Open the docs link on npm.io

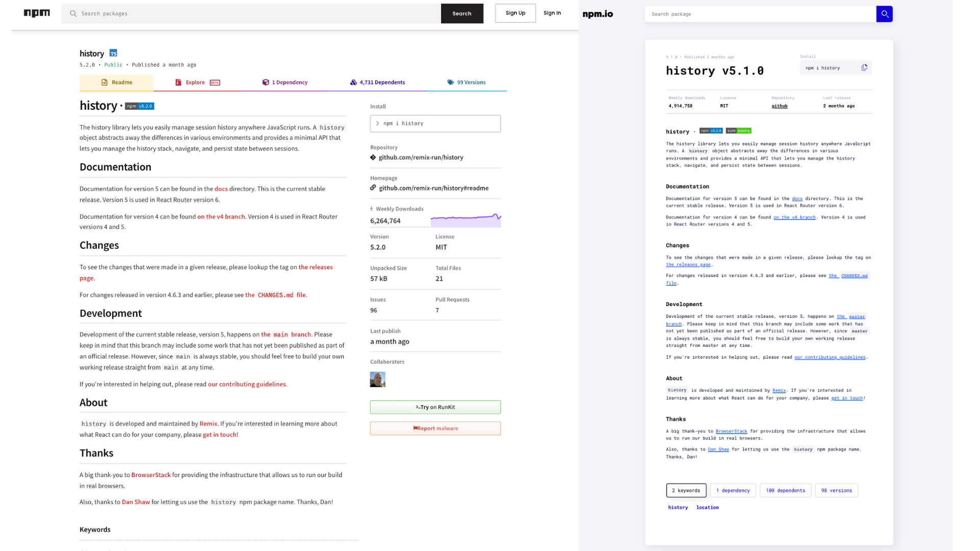coord(797,198)
